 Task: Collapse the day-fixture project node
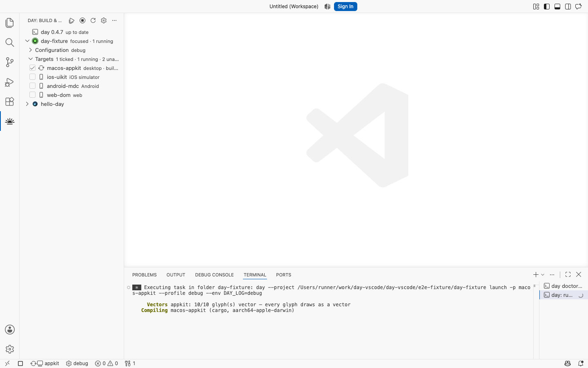[27, 41]
